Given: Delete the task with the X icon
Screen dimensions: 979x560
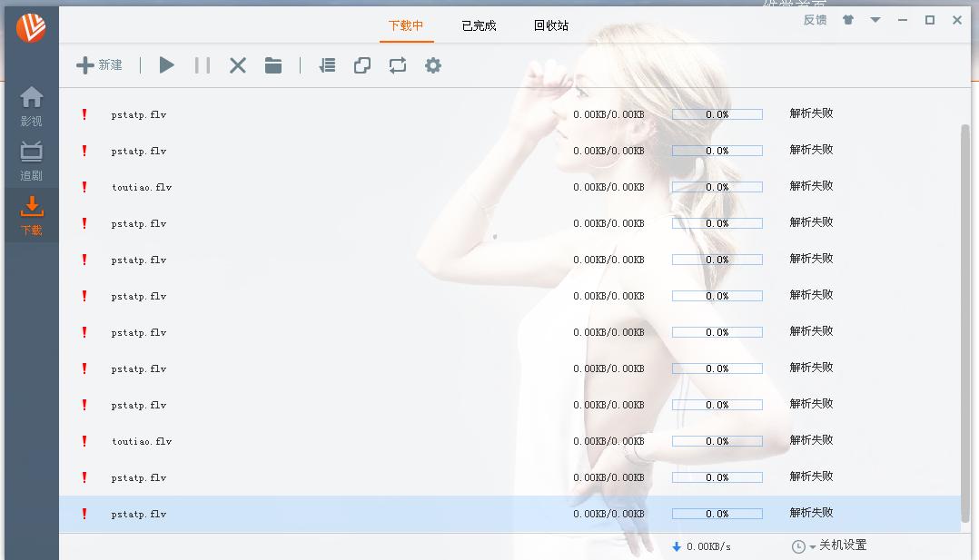Looking at the screenshot, I should coord(238,65).
